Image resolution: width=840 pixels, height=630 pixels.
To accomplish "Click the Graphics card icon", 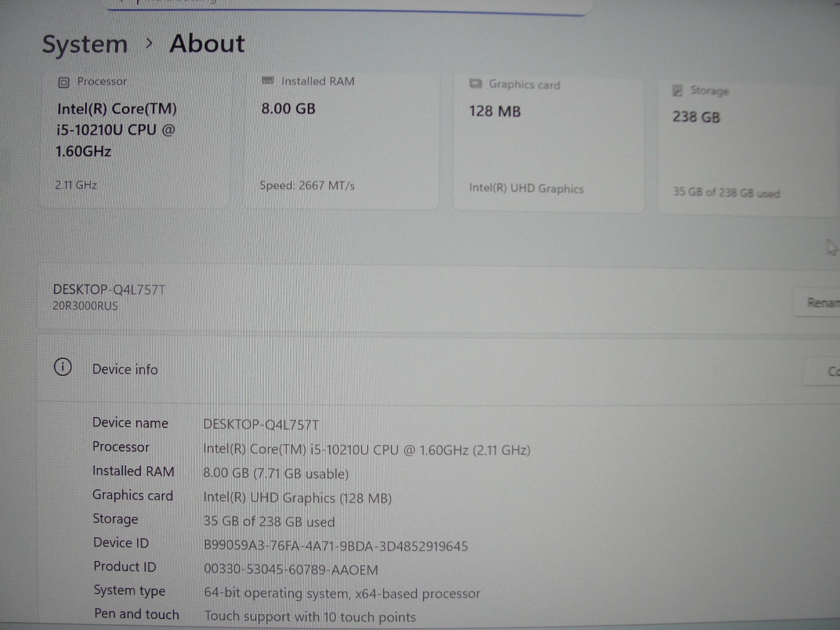I will tap(476, 83).
